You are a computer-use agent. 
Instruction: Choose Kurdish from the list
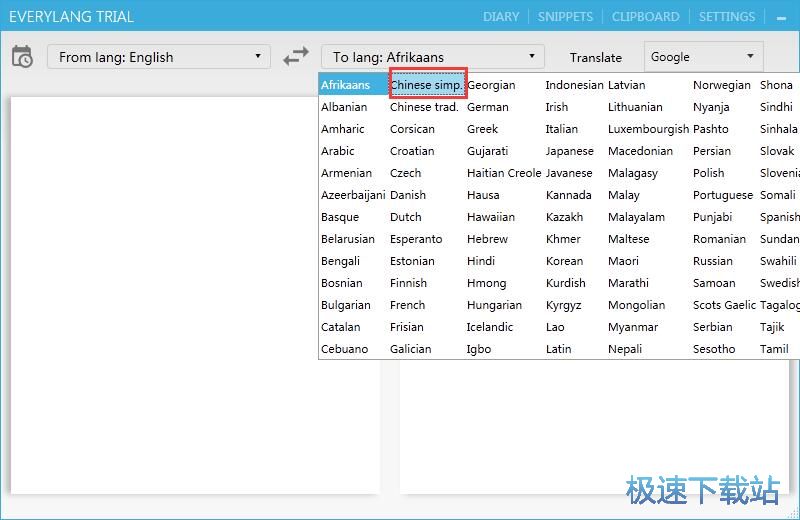click(x=566, y=283)
